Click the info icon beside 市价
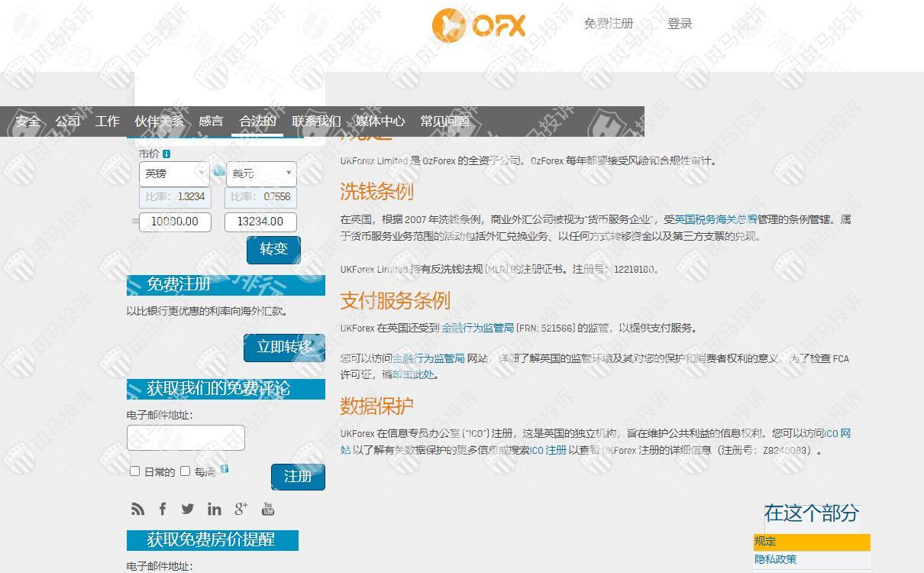The width and height of the screenshot is (924, 573). pyautogui.click(x=166, y=154)
